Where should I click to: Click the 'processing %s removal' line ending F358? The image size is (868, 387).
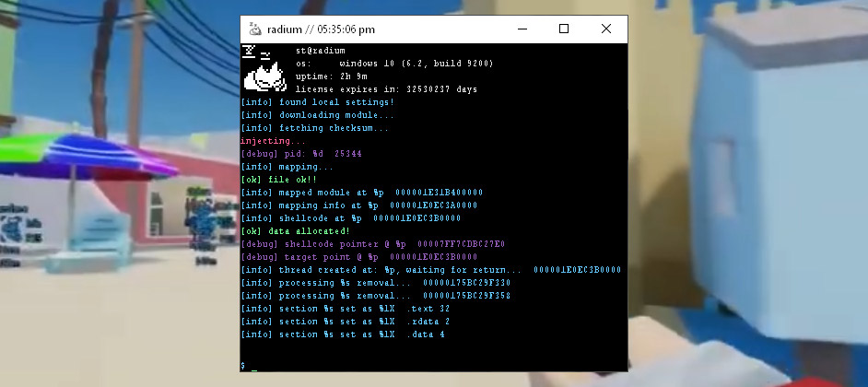pyautogui.click(x=375, y=296)
